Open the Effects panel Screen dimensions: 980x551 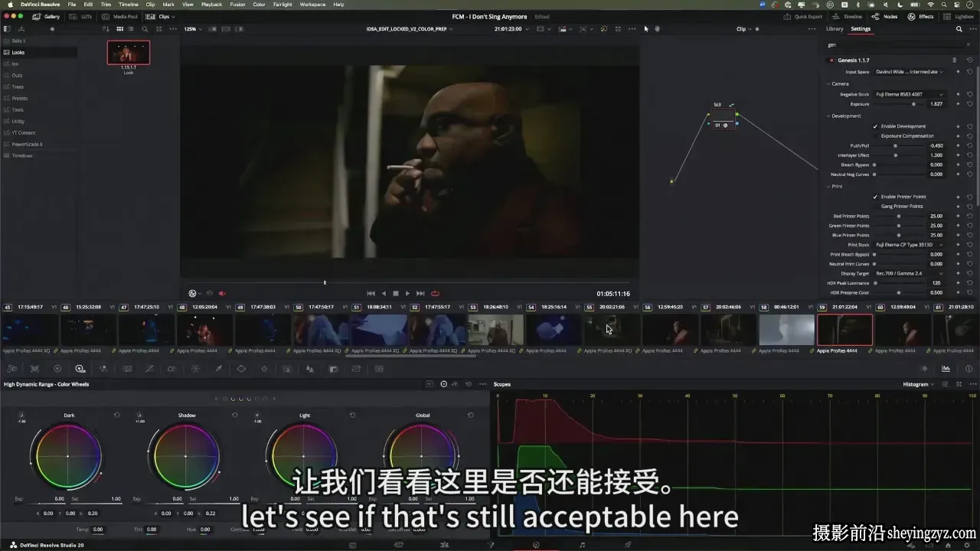coord(921,16)
